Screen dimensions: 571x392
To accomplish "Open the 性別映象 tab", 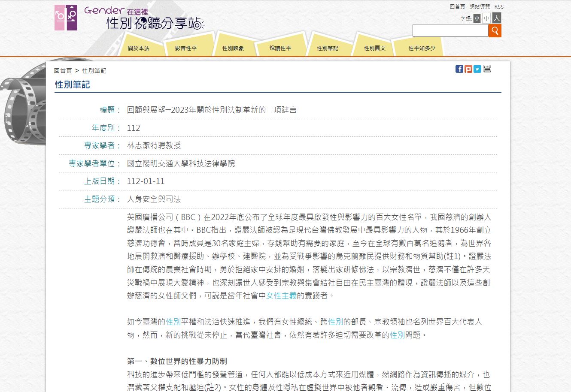I will (x=233, y=48).
